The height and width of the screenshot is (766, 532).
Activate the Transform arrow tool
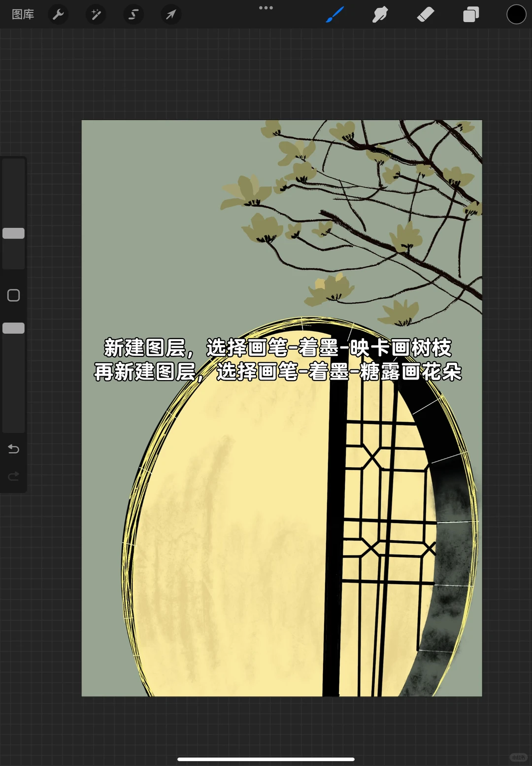click(170, 14)
